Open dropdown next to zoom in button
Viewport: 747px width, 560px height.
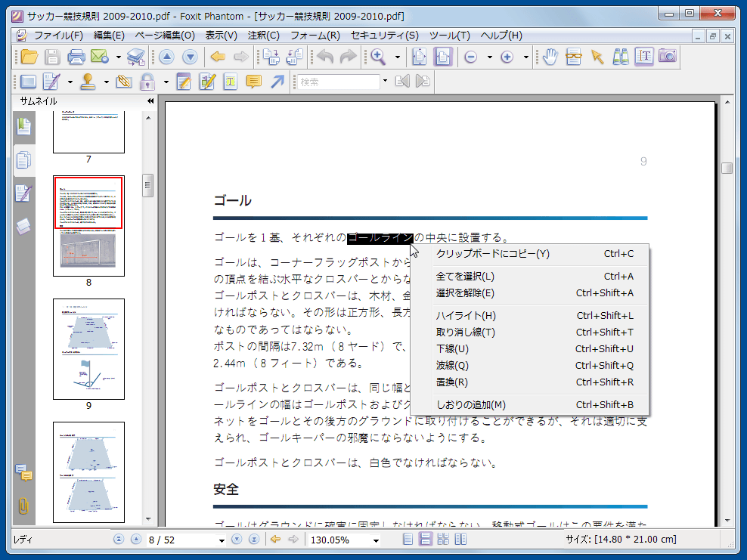click(525, 57)
